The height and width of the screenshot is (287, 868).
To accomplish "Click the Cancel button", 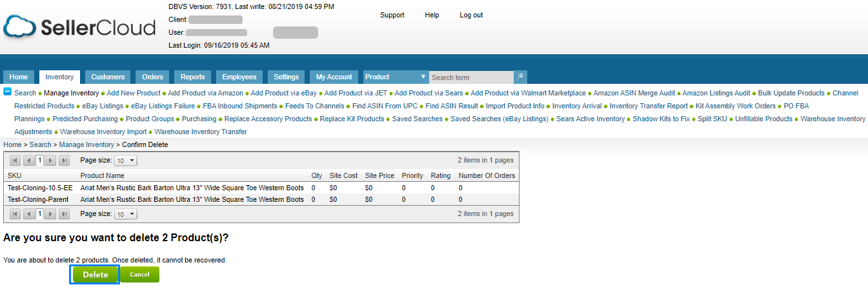I will click(139, 275).
